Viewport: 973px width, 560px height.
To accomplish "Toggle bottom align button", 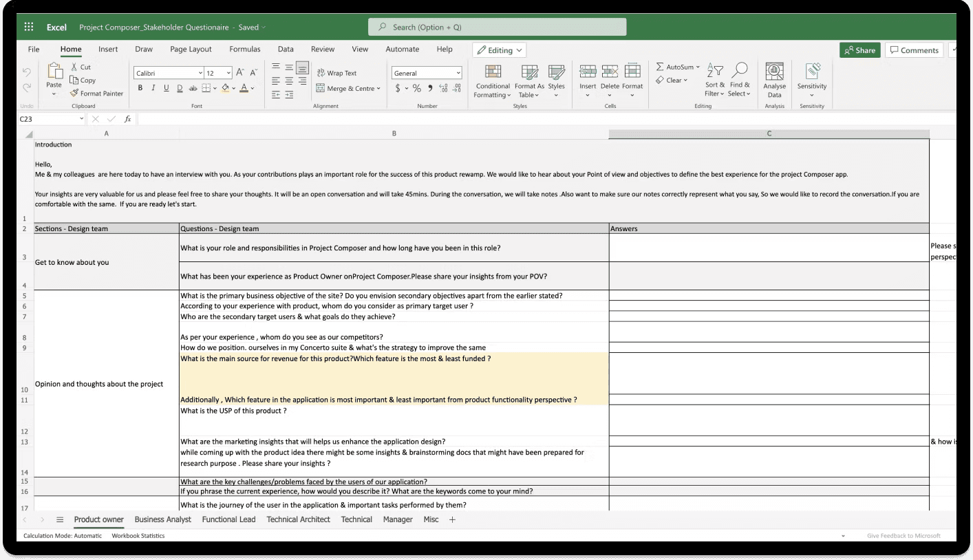I will pyautogui.click(x=302, y=67).
